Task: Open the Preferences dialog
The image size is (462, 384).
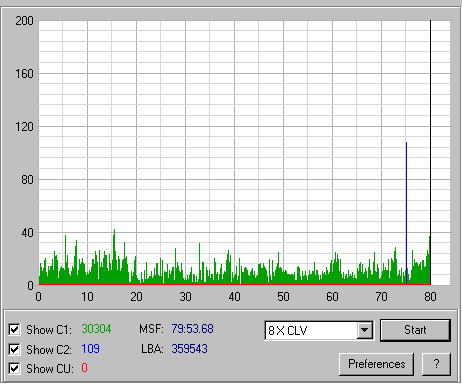Action: click(x=377, y=364)
